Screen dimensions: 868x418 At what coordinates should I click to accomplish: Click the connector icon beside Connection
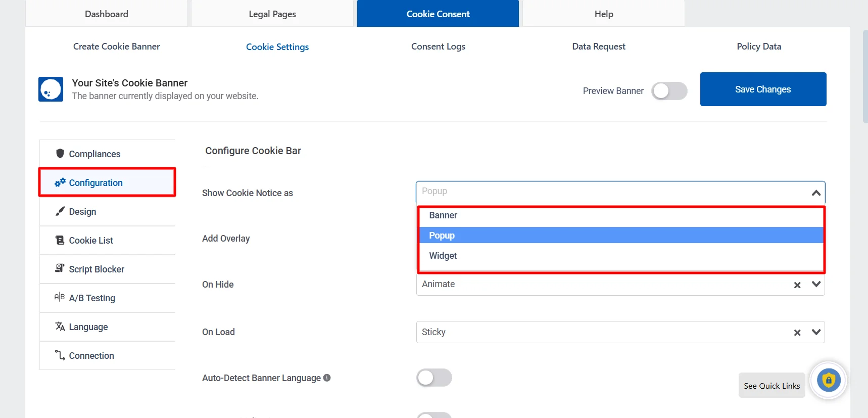(60, 355)
